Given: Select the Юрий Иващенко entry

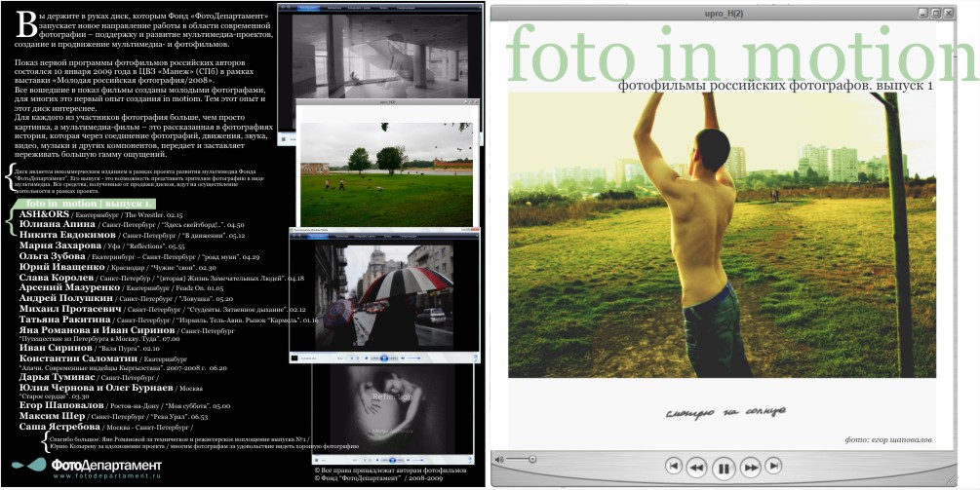Looking at the screenshot, I should coord(119,267).
